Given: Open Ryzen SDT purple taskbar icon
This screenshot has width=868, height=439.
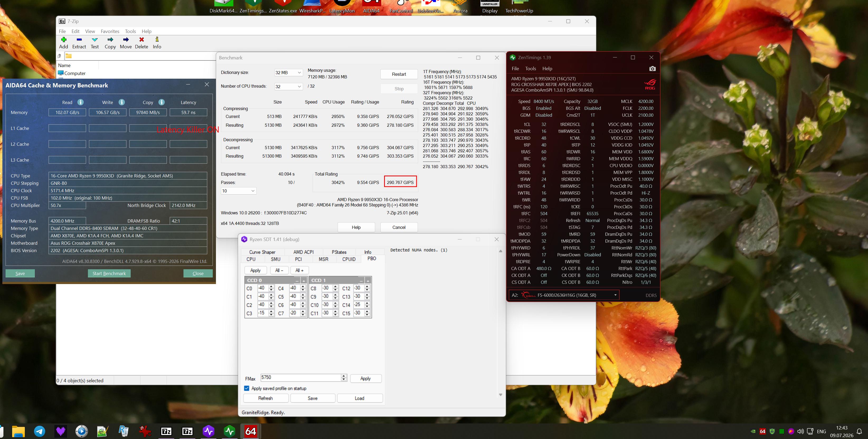Looking at the screenshot, I should (209, 431).
